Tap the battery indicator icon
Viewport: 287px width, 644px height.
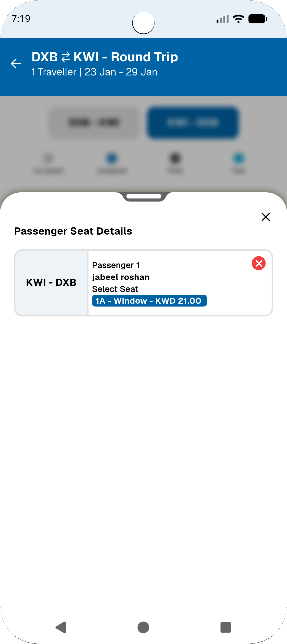[258, 19]
